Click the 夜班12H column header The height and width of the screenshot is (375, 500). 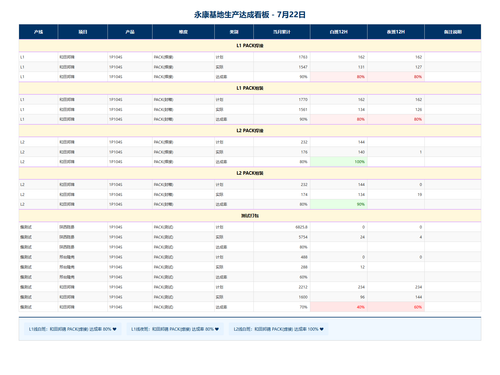[396, 32]
